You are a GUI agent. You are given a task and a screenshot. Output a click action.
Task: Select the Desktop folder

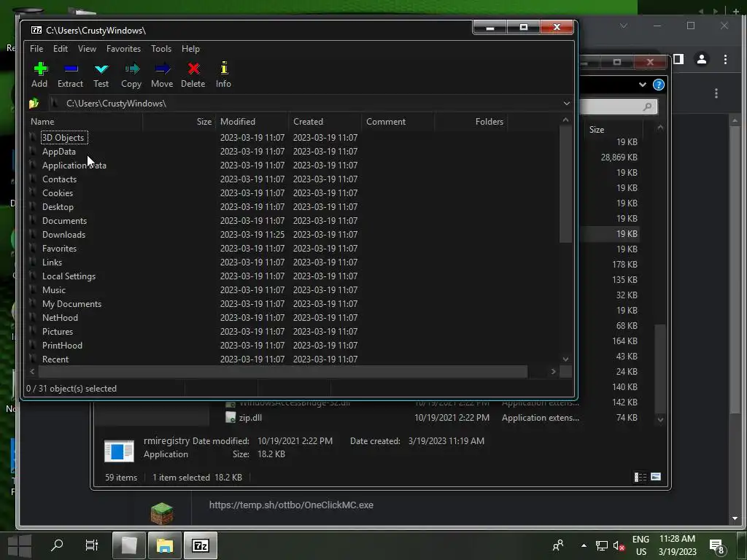click(x=58, y=206)
